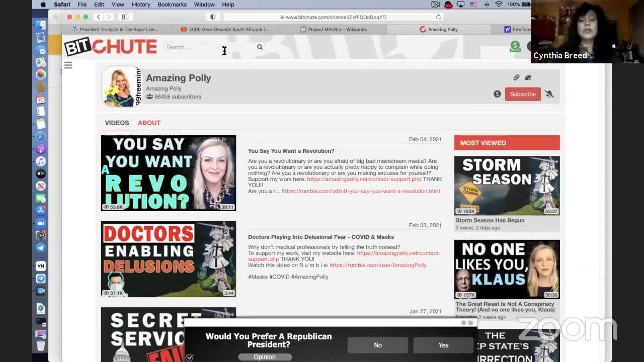This screenshot has width=644, height=362.
Task: Open the 'Storm Season Has Begun' title link
Action: click(x=490, y=220)
